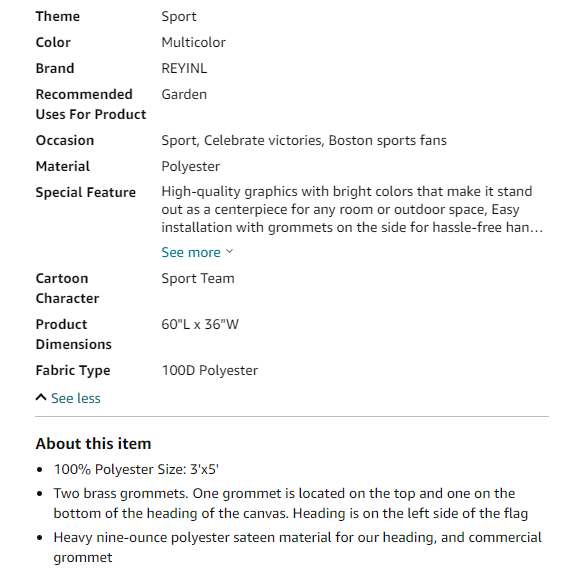Image resolution: width=569 pixels, height=581 pixels.
Task: Select the Sport Team value
Action: tap(198, 279)
